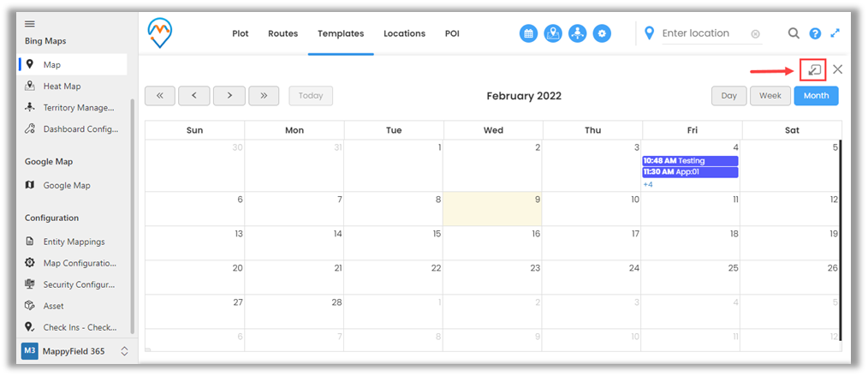Open the Templates tab
Screen dimensions: 868x376
tap(341, 33)
